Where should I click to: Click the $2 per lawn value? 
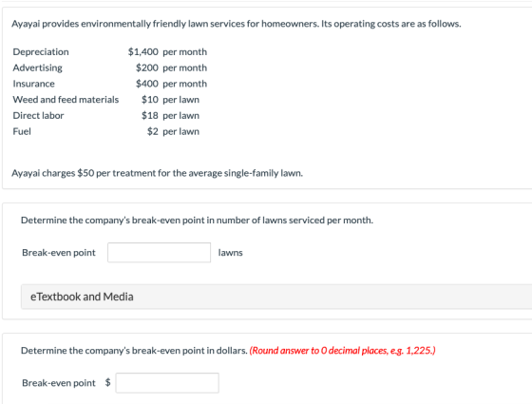173,131
